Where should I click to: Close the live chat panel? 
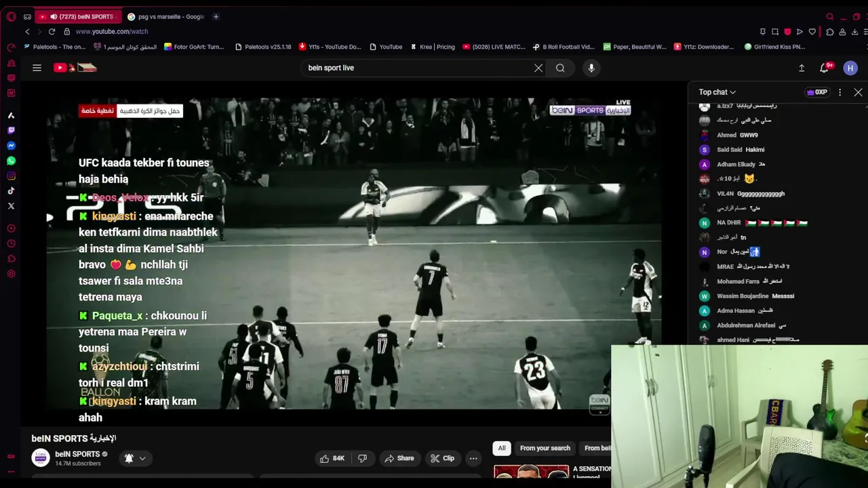point(858,92)
